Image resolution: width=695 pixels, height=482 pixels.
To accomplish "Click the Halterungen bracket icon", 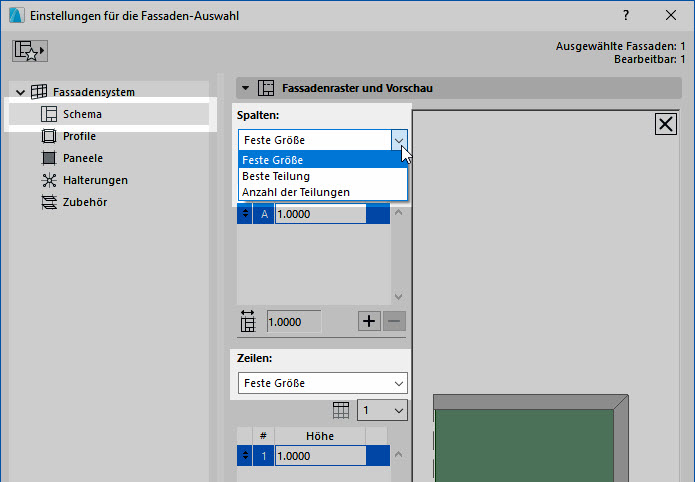I will pyautogui.click(x=49, y=180).
